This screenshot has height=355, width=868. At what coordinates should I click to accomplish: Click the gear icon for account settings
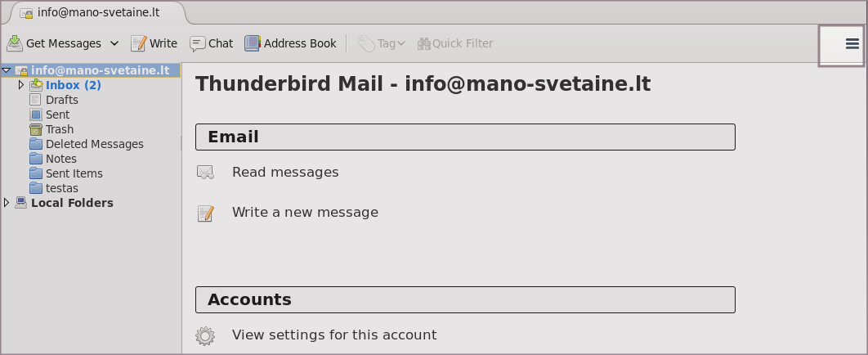click(205, 335)
